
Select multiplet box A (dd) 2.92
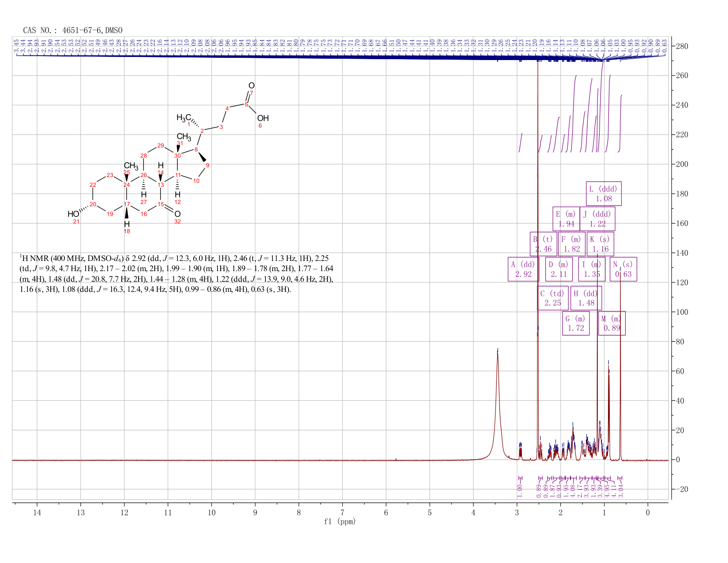pyautogui.click(x=523, y=269)
